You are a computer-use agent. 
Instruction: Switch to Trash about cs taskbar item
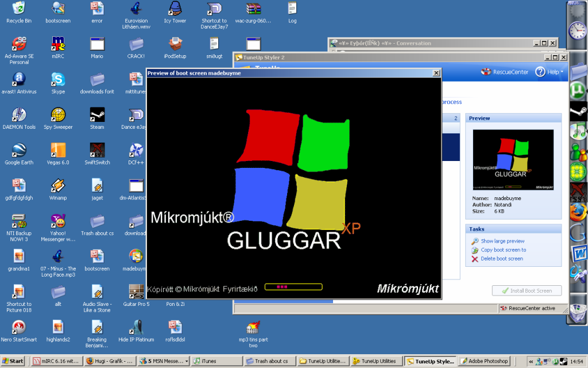(269, 361)
